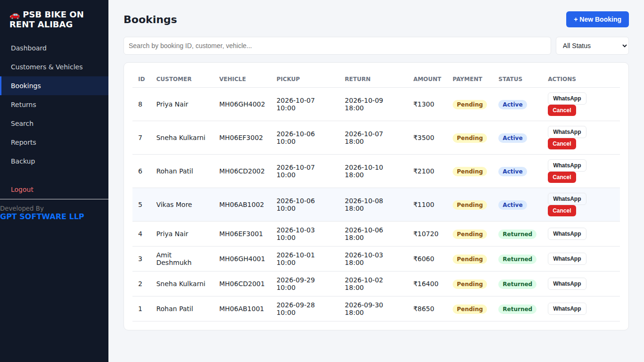The image size is (644, 362).
Task: Send WhatsApp for booking 7 Sneha Kulkarni
Action: coord(567,132)
